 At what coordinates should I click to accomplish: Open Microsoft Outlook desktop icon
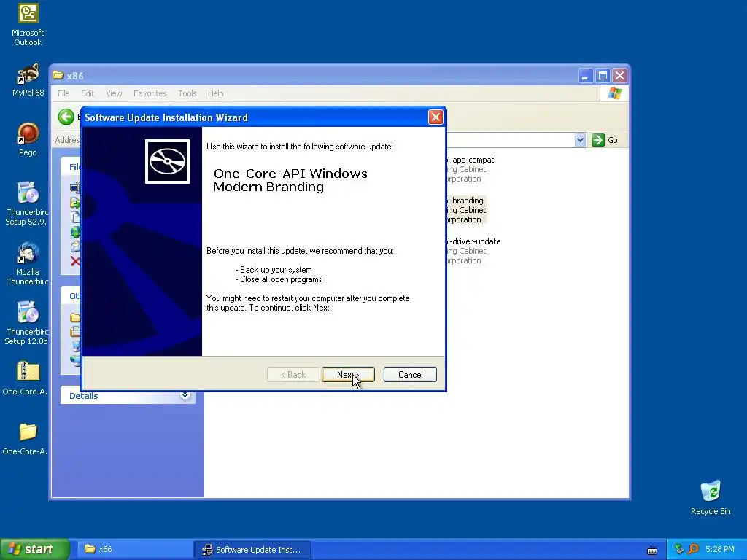click(28, 25)
